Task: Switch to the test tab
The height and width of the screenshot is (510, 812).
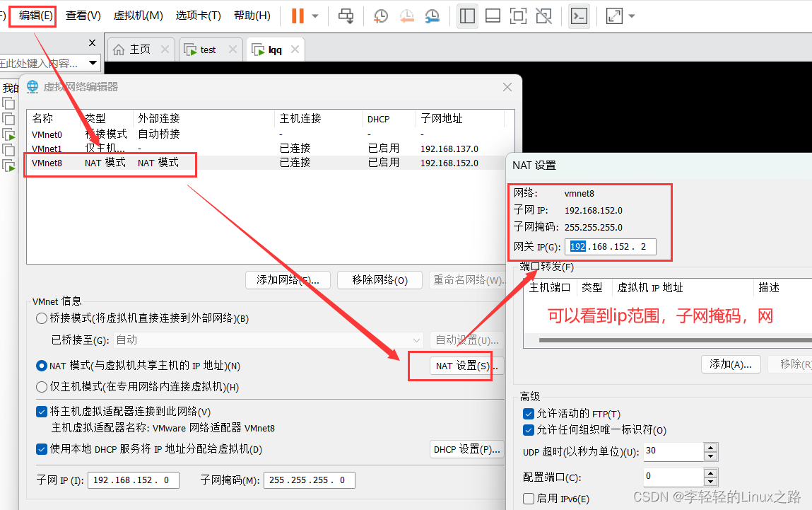Action: tap(208, 49)
